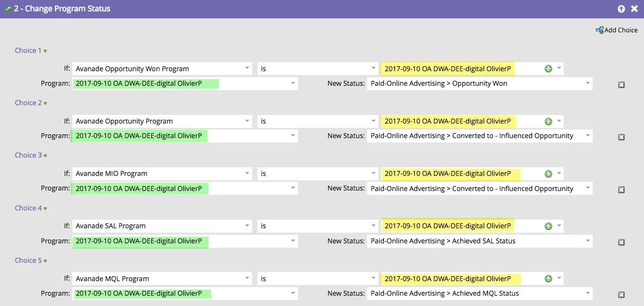Click the Add Choice icon button

pyautogui.click(x=600, y=30)
